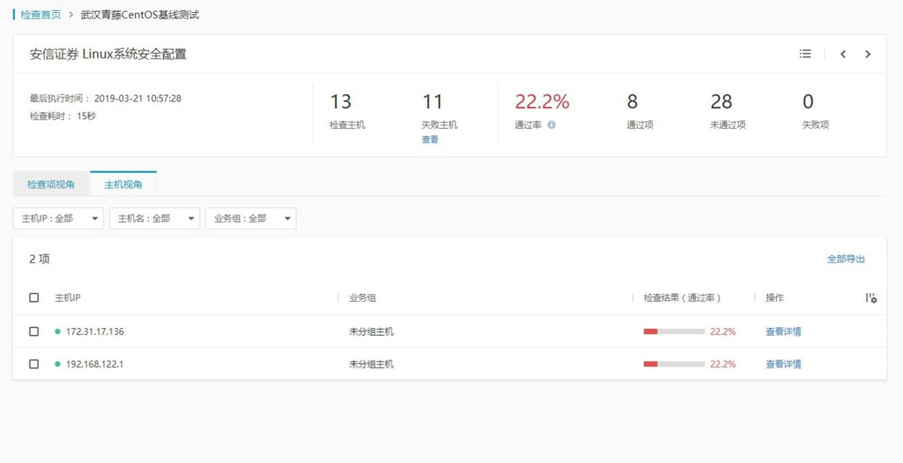
Task: Select the 主机视角 tab
Action: coord(123,184)
